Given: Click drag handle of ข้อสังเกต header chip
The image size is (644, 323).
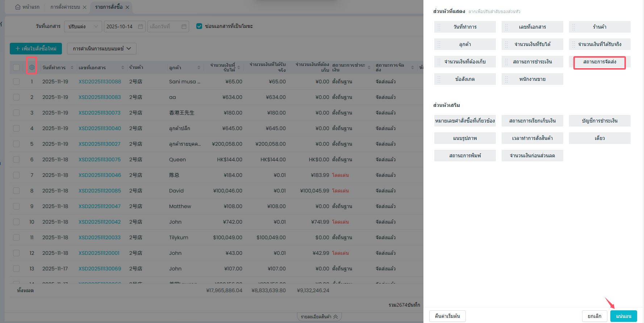Looking at the screenshot, I should [x=439, y=79].
